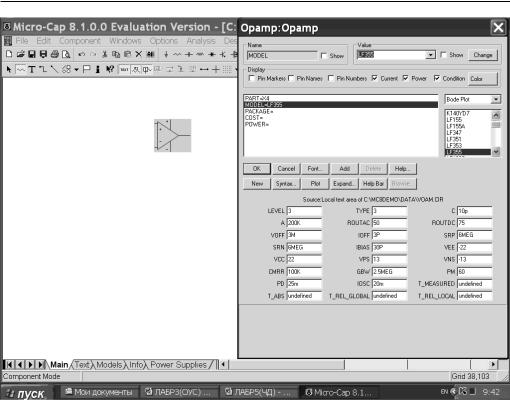Expand the Bode Plot dropdown
510x400 pixels.
[x=496, y=99]
